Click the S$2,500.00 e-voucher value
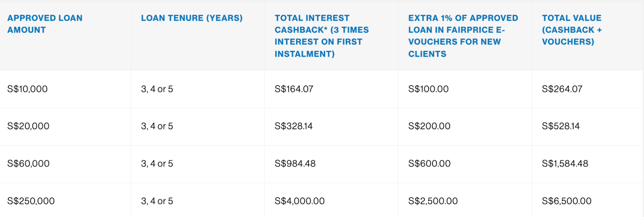The image size is (644, 217). pyautogui.click(x=433, y=201)
